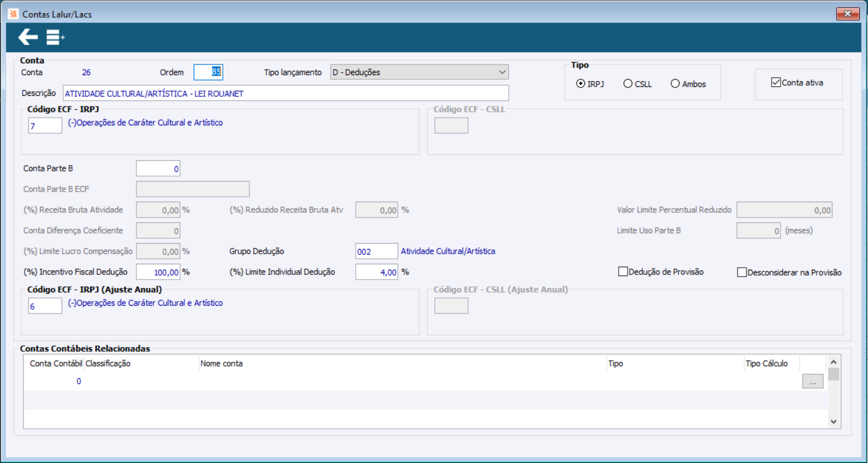Click the Descrição text field

(285, 93)
